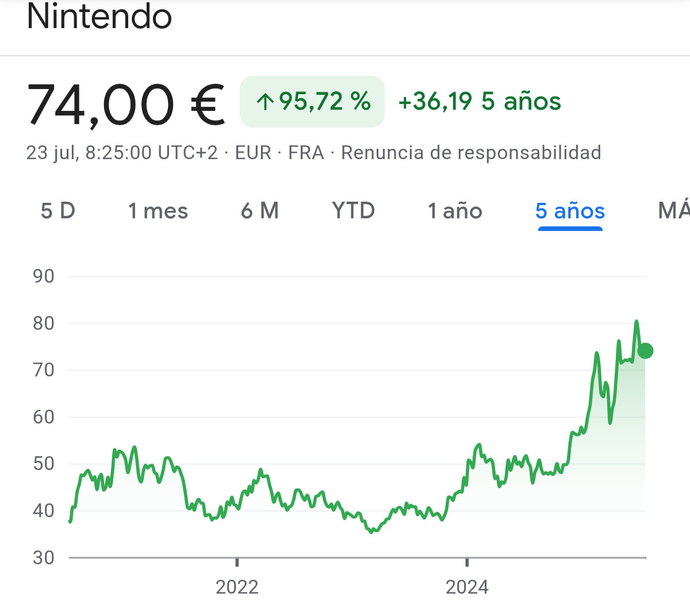Click the 74,00 € current price

[x=126, y=105]
